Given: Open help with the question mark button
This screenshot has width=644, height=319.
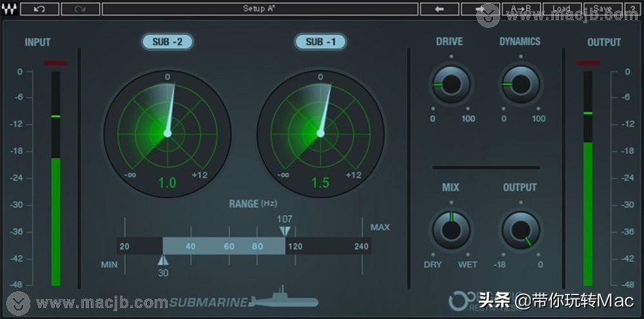Looking at the screenshot, I should (632, 9).
